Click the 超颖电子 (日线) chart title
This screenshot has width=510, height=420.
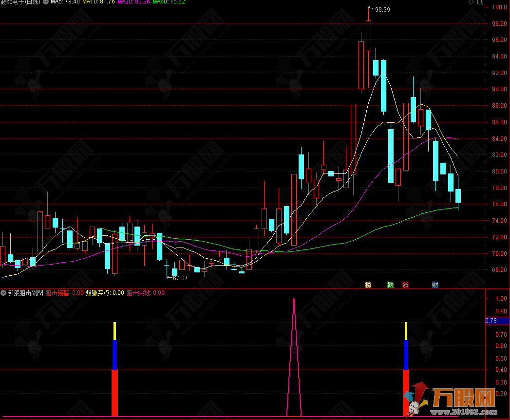(x=20, y=2)
